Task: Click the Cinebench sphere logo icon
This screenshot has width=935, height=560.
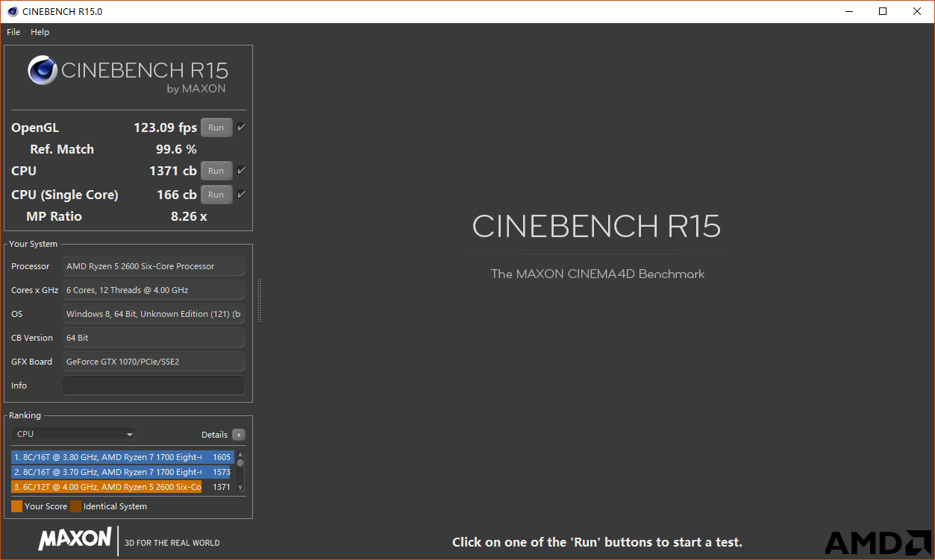Action: (43, 71)
